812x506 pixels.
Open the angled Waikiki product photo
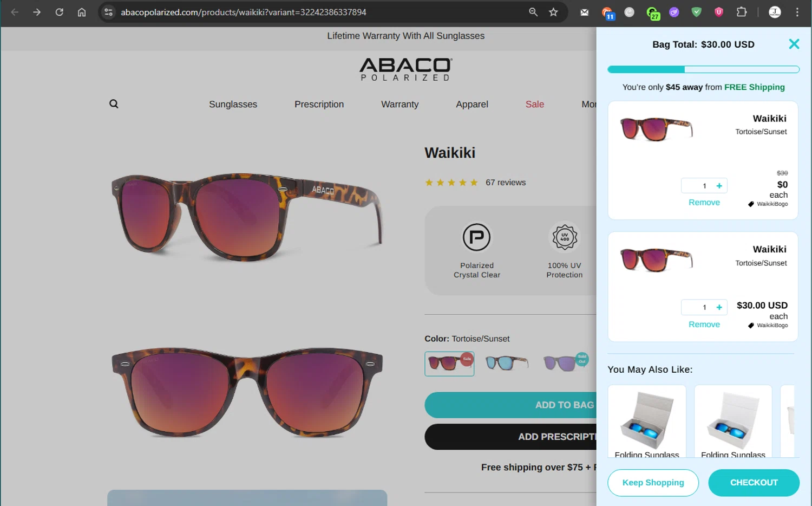[247, 217]
